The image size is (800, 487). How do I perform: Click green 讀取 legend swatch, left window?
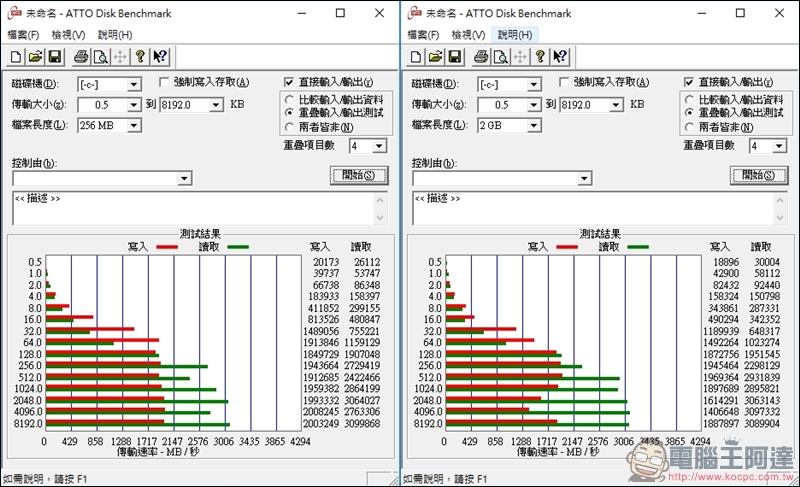(238, 247)
